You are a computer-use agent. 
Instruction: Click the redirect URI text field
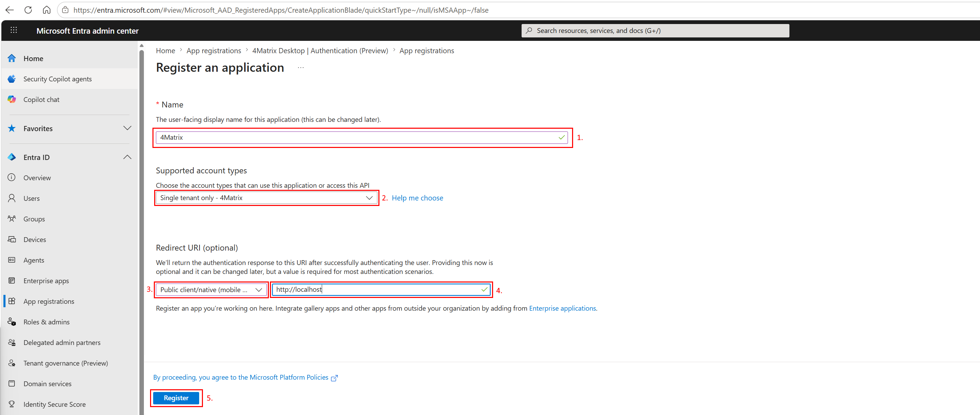click(x=381, y=289)
